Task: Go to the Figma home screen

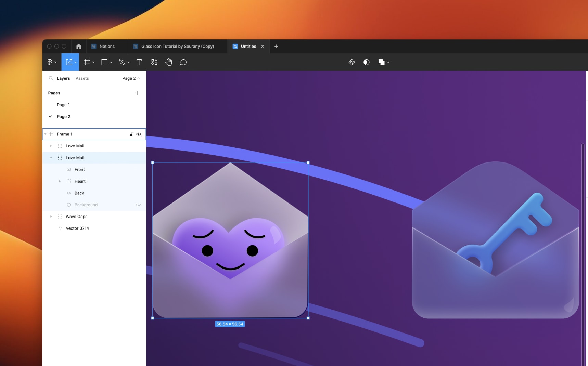Action: tap(78, 46)
